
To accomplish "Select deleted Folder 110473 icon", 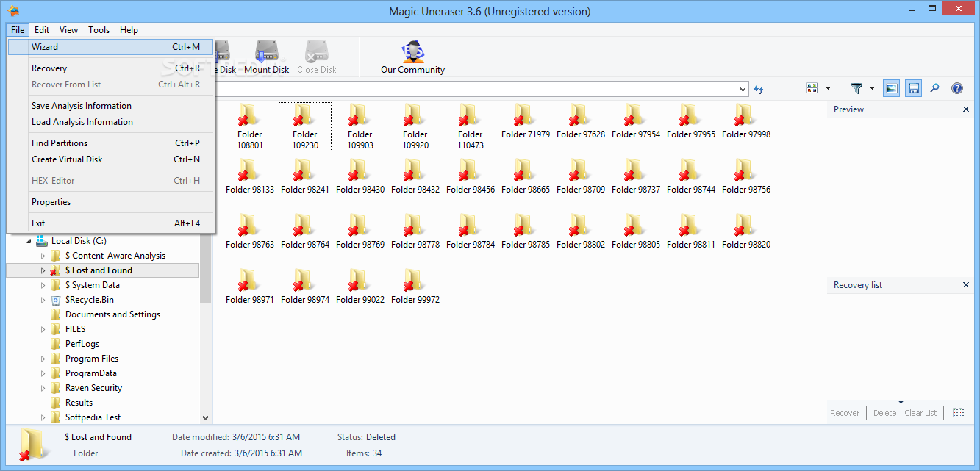I will pos(468,116).
